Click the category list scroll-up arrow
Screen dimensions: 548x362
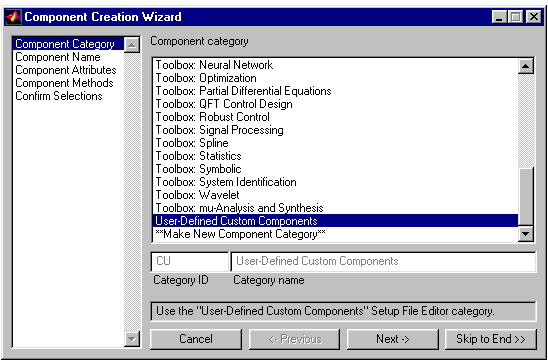point(526,66)
